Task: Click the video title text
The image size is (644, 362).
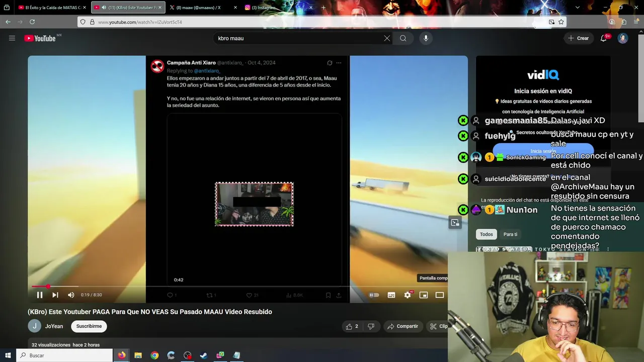Action: [x=150, y=312]
